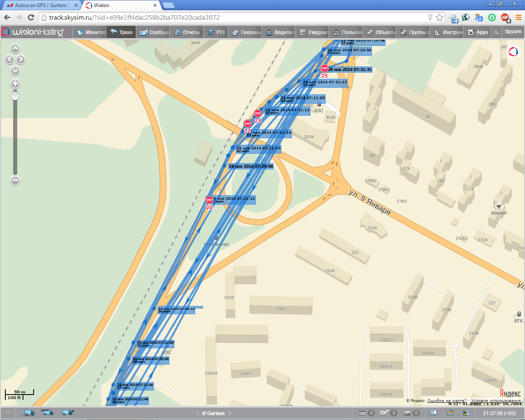Switch to the Геозоны tab
The width and height of the screenshot is (525, 420).
[247, 32]
